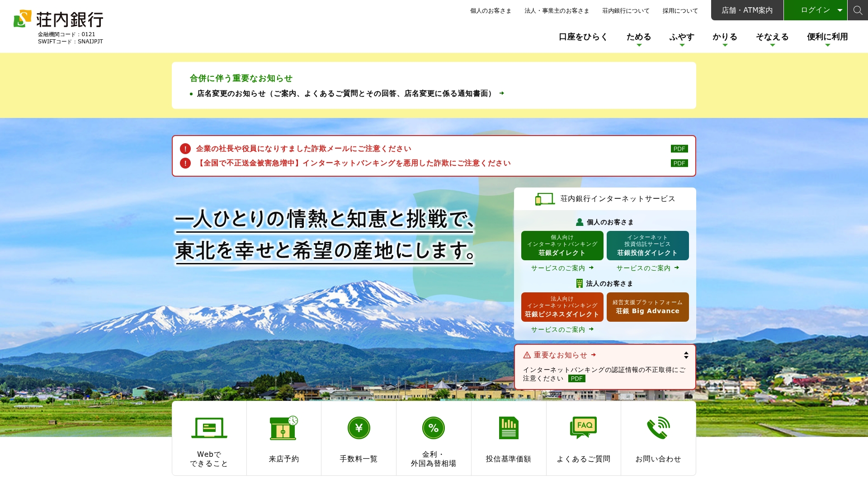The height and width of the screenshot is (488, 868).
Task: Open 荘銀ダイレクト internet banking button
Action: [562, 245]
